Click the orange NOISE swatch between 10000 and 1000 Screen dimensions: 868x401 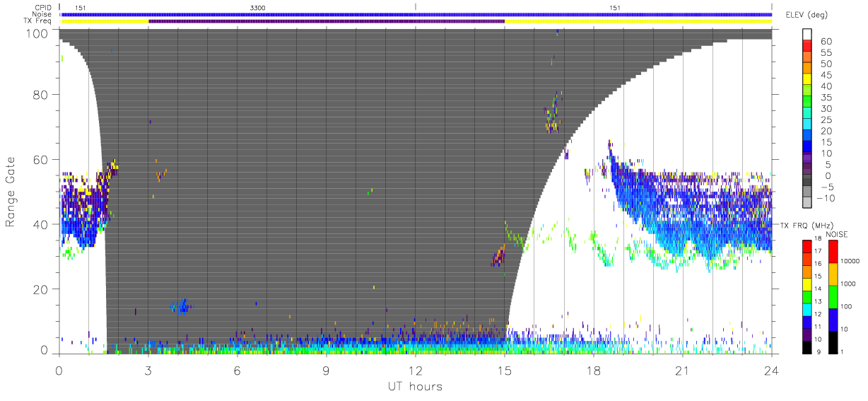pos(833,274)
